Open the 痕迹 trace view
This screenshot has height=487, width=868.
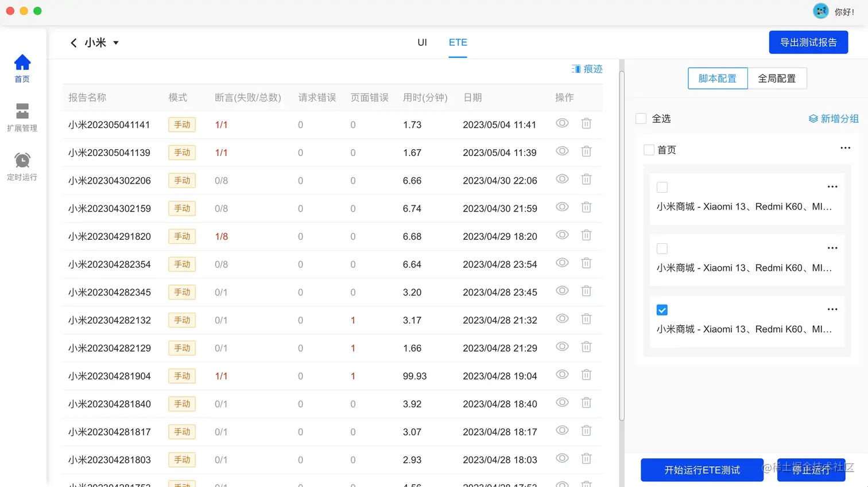587,69
